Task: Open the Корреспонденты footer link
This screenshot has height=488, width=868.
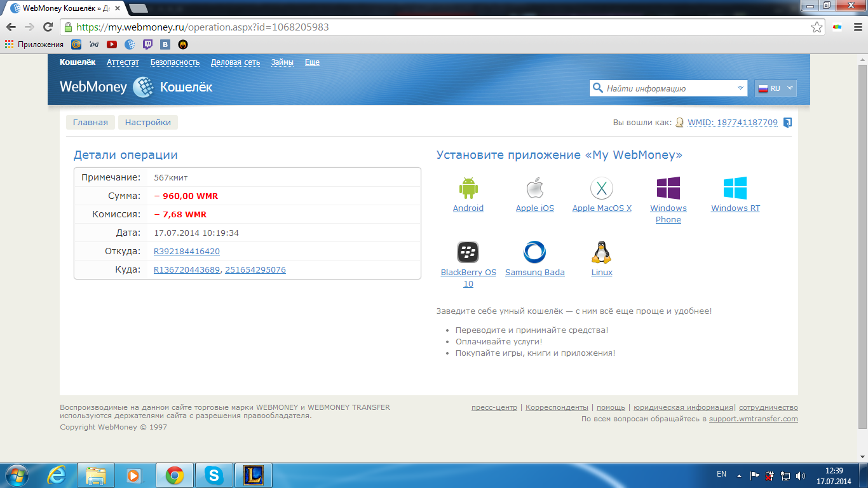Action: pyautogui.click(x=557, y=408)
